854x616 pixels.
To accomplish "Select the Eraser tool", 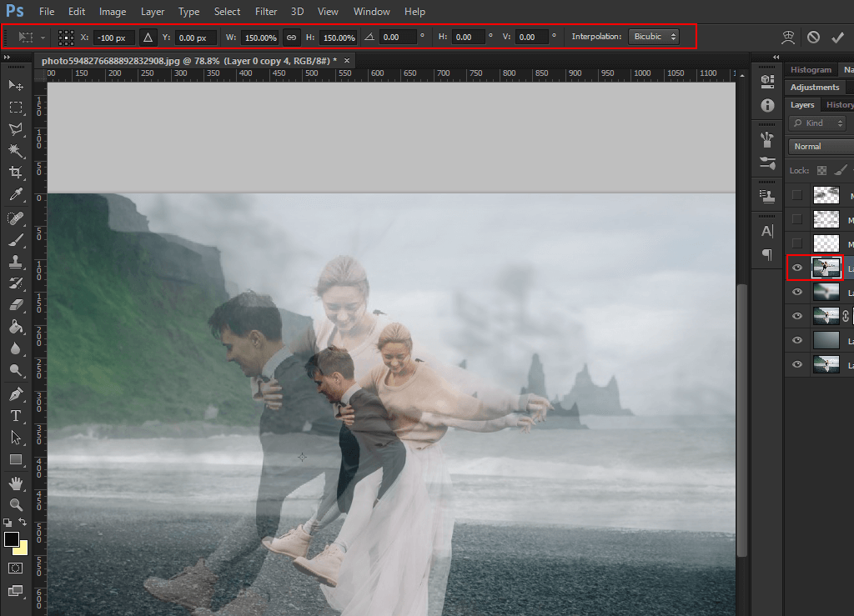I will [16, 305].
